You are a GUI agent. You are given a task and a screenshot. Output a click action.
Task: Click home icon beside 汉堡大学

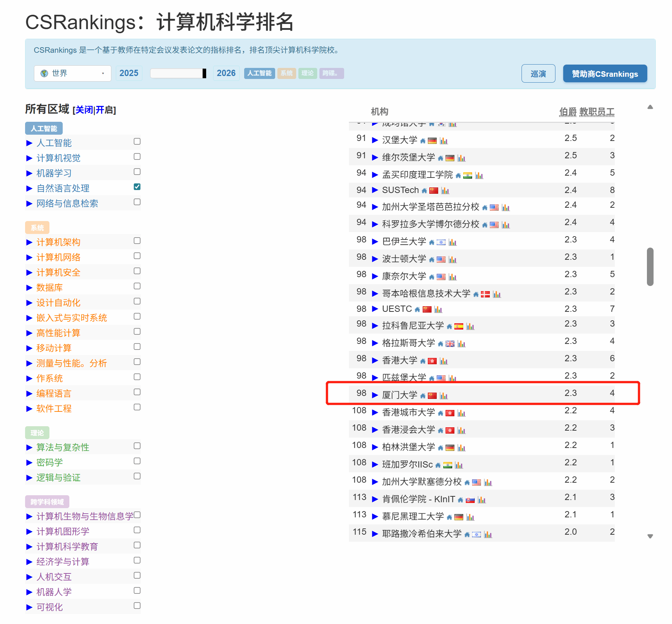423,141
